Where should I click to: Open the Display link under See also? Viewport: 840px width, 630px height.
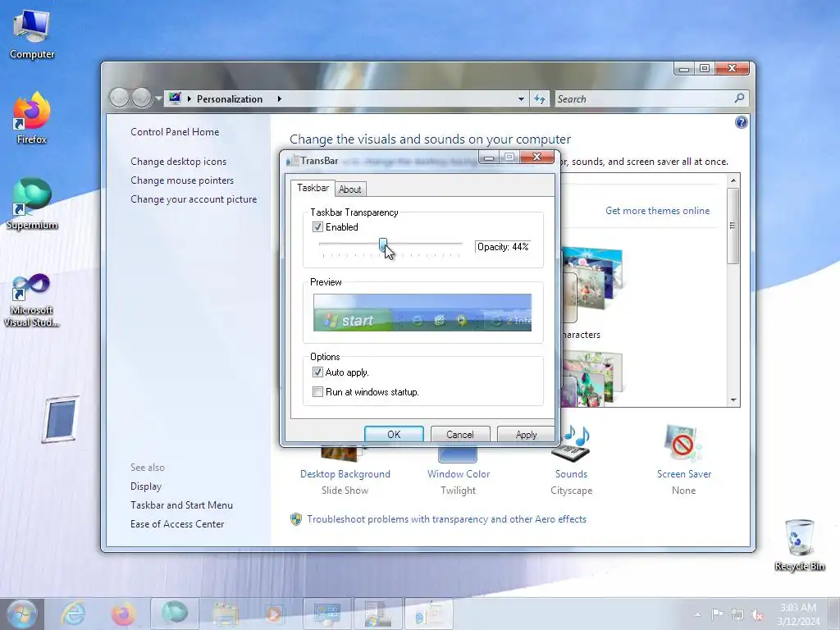(x=146, y=486)
